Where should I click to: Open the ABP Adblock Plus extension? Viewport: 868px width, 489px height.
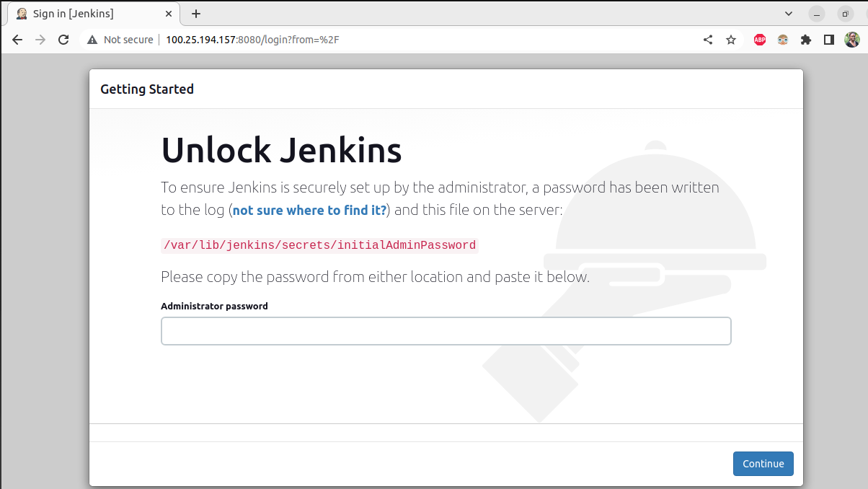pos(760,40)
